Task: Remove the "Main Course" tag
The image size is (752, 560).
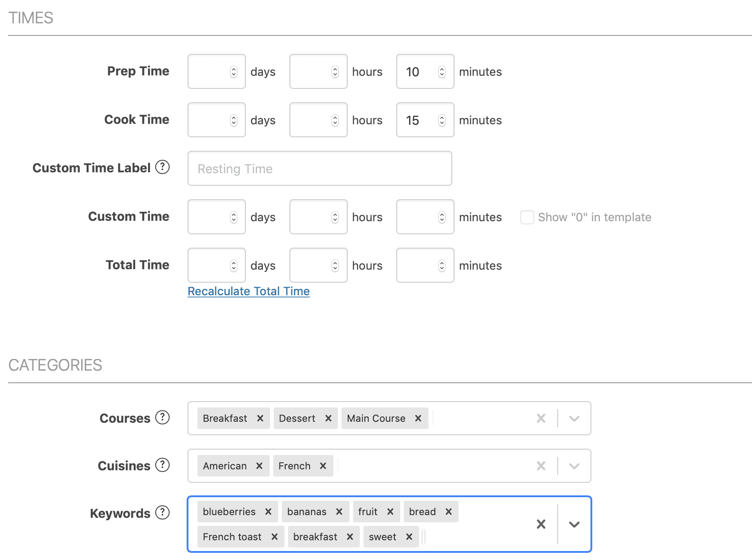Action: tap(417, 418)
